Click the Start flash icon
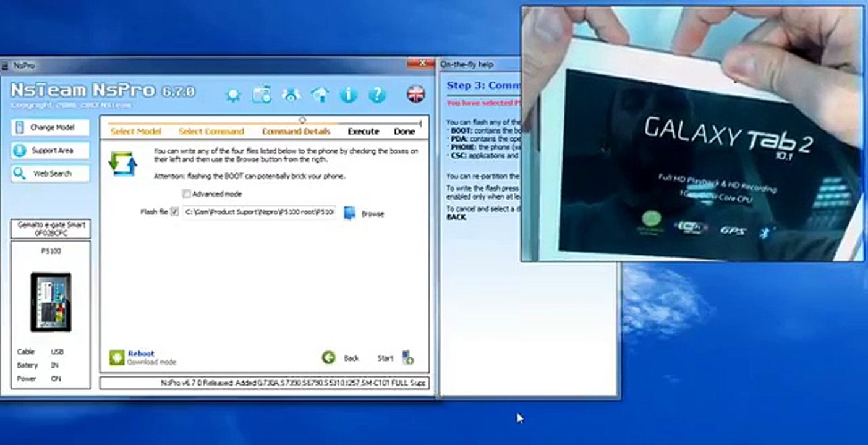Screen dimensions: 868x445 point(407,357)
